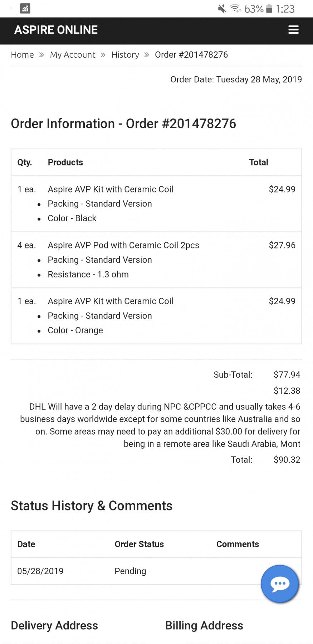Tap the Wi-Fi status icon
Image resolution: width=313 pixels, height=644 pixels.
pyautogui.click(x=235, y=9)
